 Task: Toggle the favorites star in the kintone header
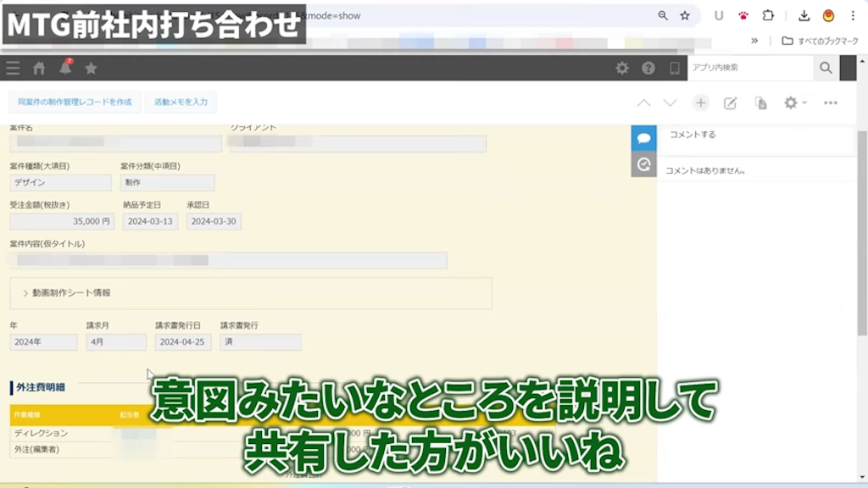[x=92, y=69]
